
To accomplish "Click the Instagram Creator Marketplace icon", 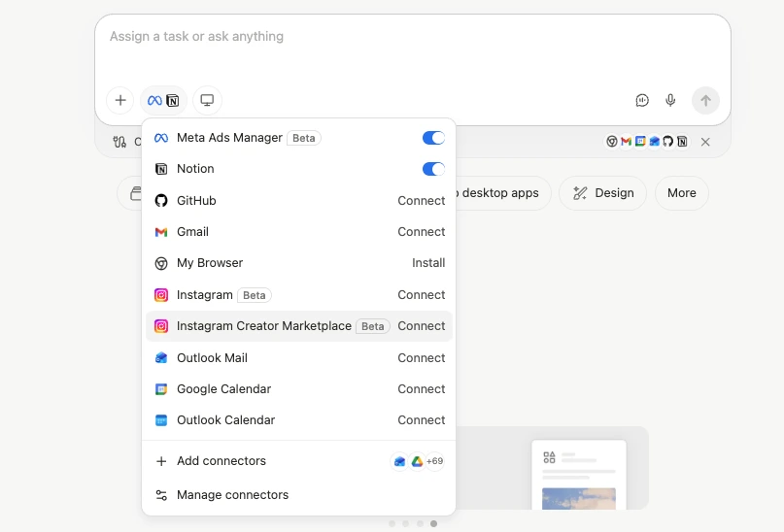I will (x=161, y=326).
